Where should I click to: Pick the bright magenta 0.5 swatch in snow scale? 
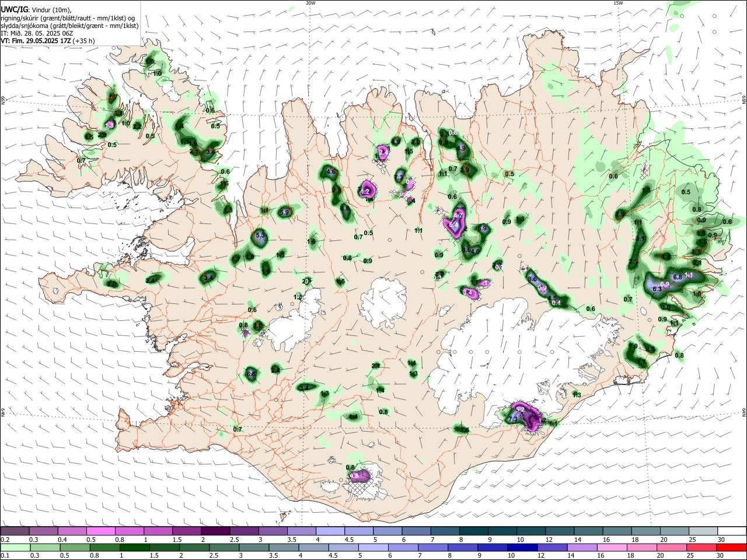100,531
